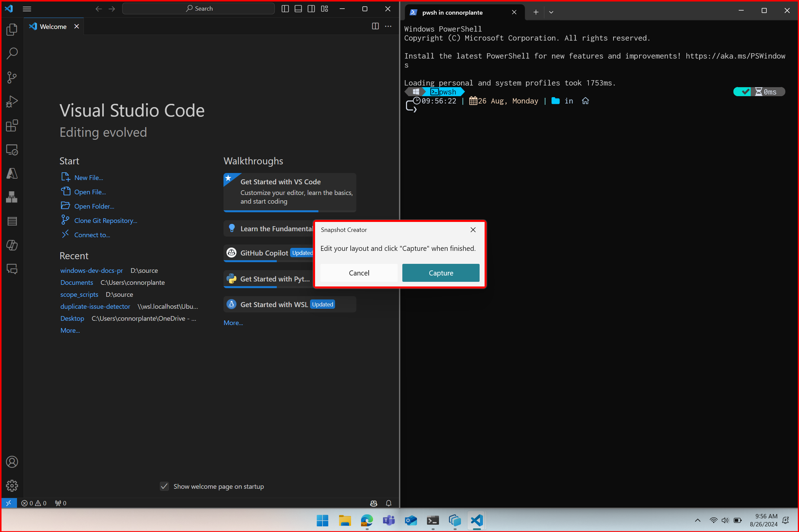
Task: Expand terminal tab dropdown arrow
Action: (551, 12)
